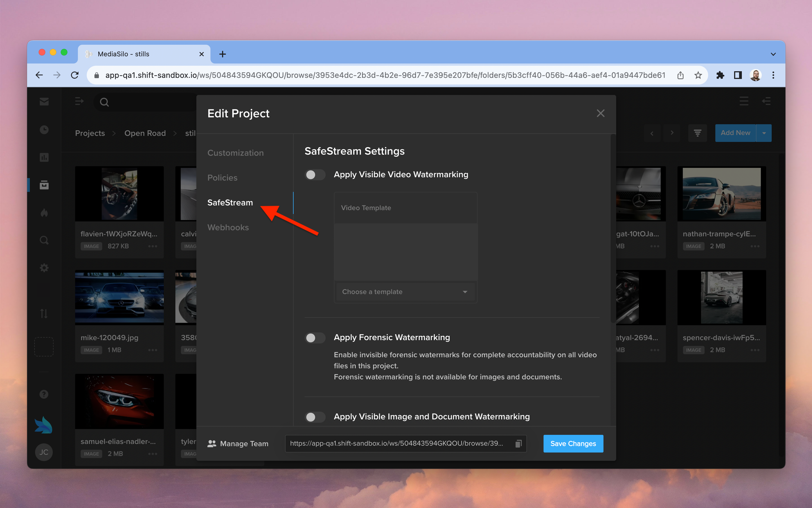Expand Chrome tab search chevron
812x508 pixels.
click(773, 54)
